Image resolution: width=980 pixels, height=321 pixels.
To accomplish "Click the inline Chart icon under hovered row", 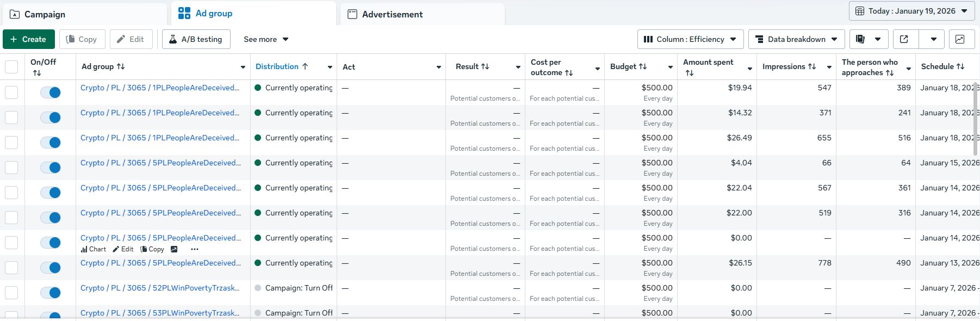I will click(x=84, y=249).
